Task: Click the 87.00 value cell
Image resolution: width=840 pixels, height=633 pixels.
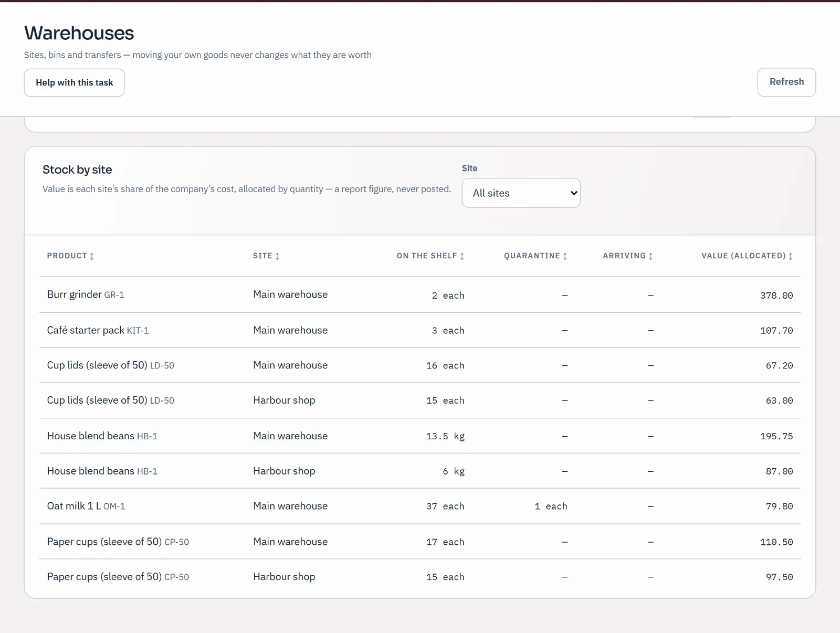Action: coord(779,471)
